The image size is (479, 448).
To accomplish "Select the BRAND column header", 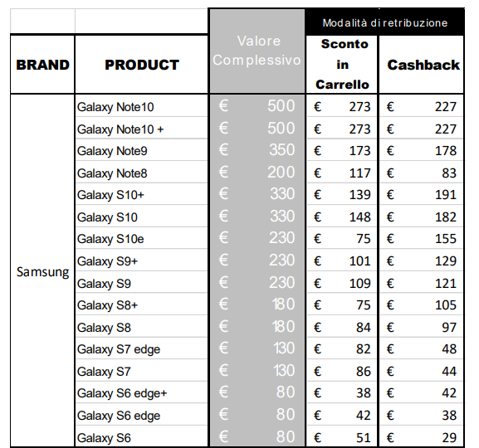I will 42,65.
